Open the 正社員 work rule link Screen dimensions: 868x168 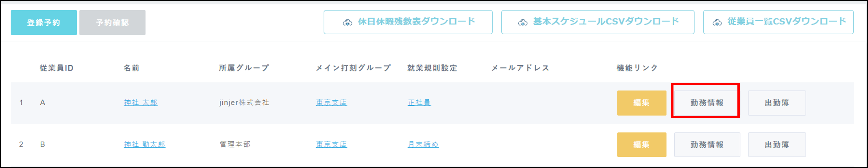coord(419,103)
